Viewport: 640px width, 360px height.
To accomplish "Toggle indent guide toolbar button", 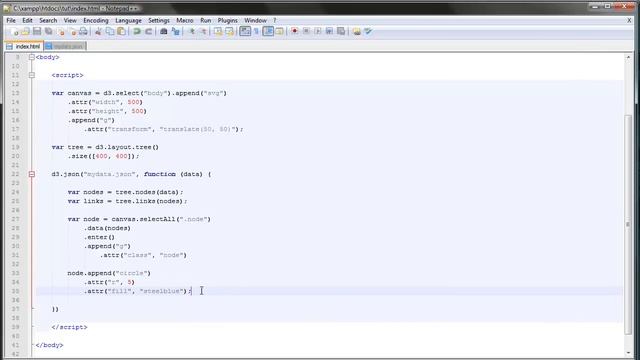I will (x=268, y=31).
